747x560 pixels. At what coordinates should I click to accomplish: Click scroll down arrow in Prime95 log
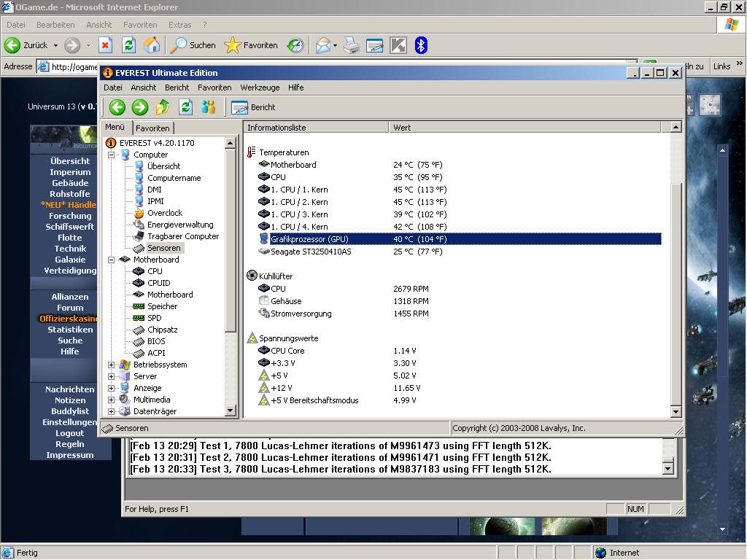point(668,469)
